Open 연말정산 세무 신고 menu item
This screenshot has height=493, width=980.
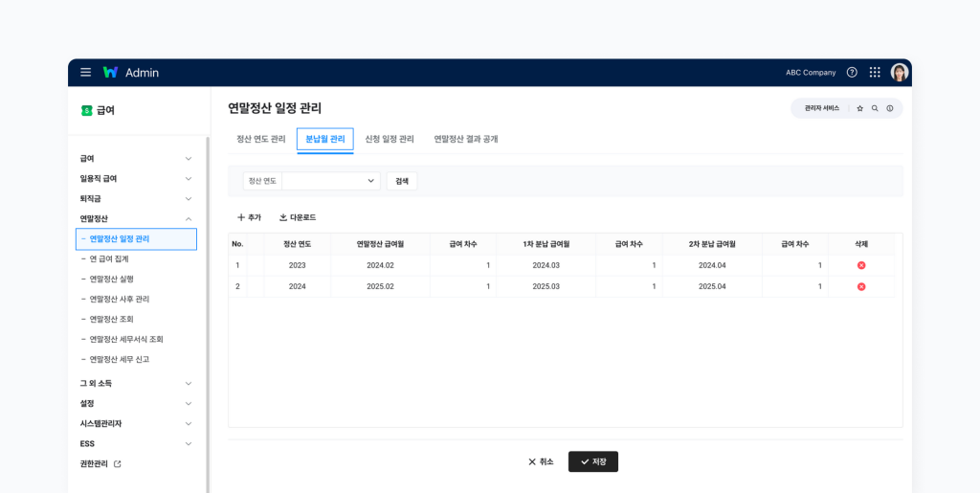pos(120,359)
